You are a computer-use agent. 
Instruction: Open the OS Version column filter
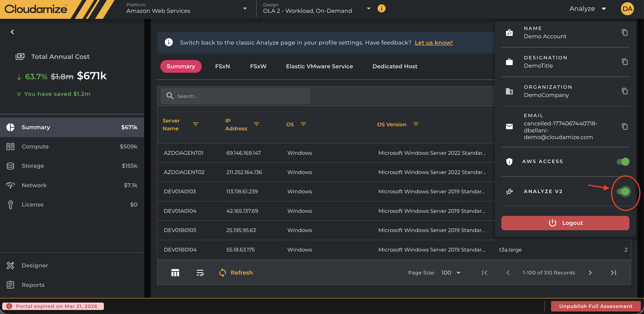[x=416, y=124]
